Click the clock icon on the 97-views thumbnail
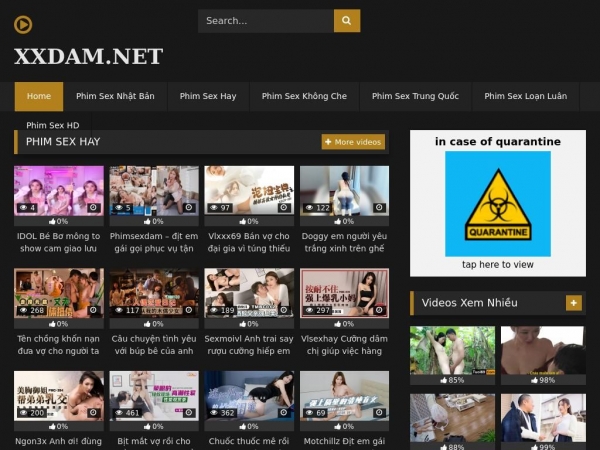 point(284,208)
